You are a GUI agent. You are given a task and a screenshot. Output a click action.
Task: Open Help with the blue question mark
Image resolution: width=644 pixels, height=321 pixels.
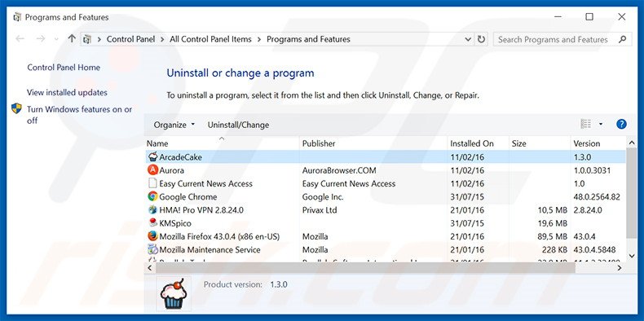tap(621, 124)
